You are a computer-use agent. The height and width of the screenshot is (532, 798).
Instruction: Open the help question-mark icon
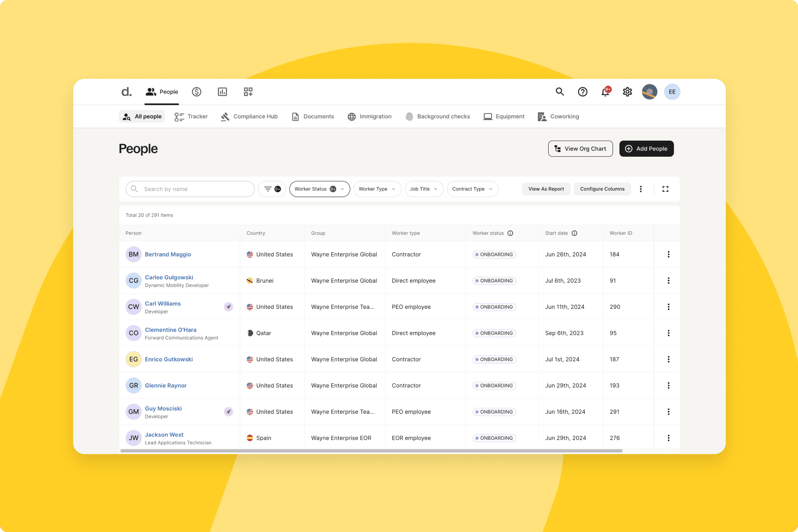coord(582,92)
